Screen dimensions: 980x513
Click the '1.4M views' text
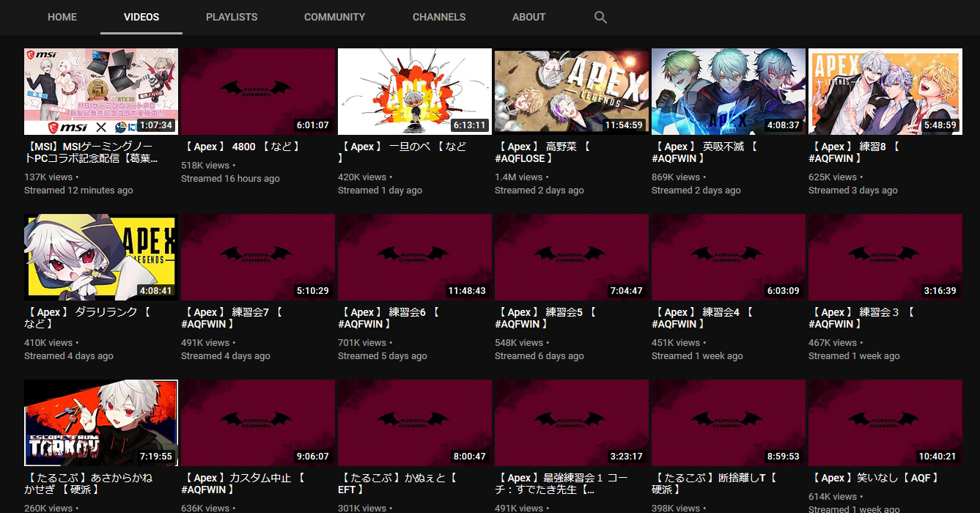pyautogui.click(x=519, y=177)
